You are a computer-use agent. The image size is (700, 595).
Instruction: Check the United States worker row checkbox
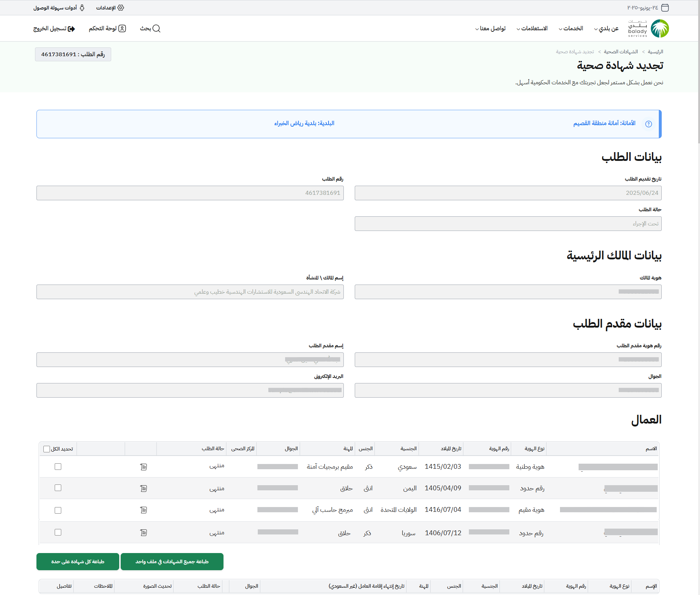pyautogui.click(x=58, y=510)
